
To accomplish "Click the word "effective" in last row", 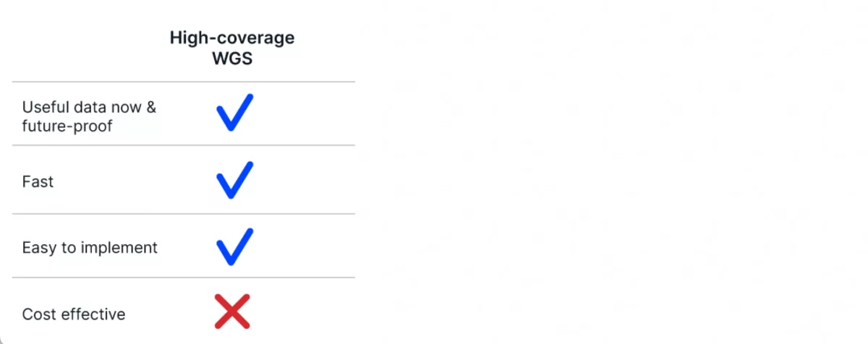I will tap(93, 314).
